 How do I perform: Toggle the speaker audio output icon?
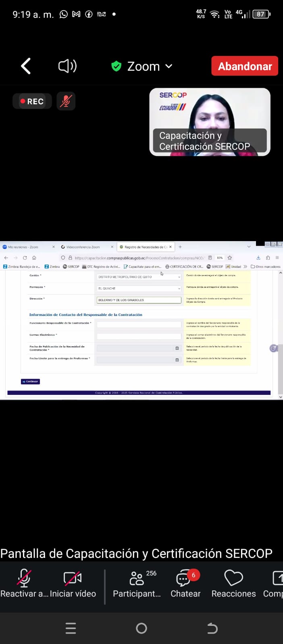coord(67,66)
